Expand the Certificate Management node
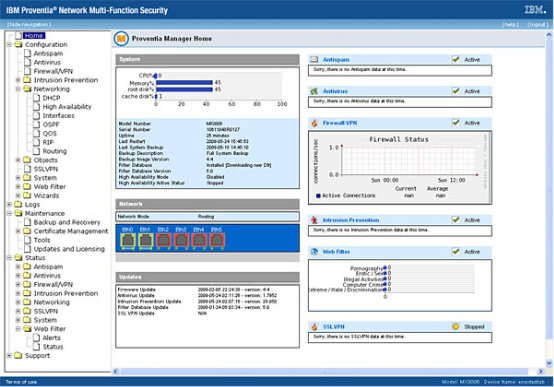The width and height of the screenshot is (554, 387). coord(18,231)
